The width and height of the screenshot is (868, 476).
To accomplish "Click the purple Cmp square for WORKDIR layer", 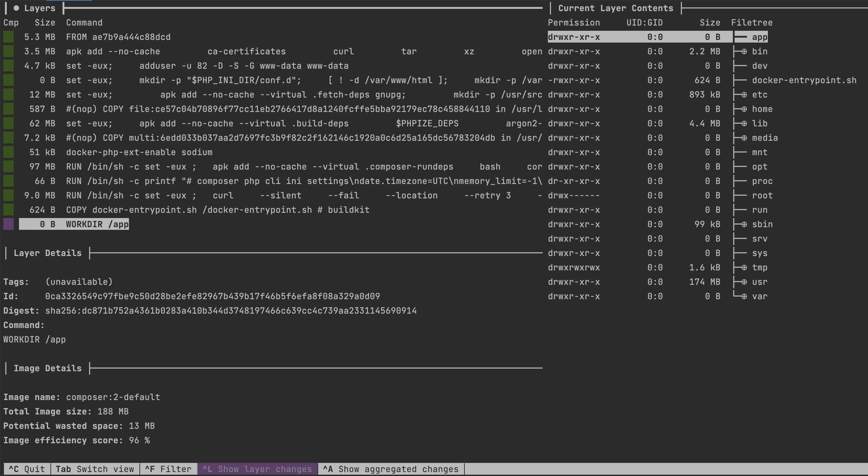I will (x=9, y=224).
